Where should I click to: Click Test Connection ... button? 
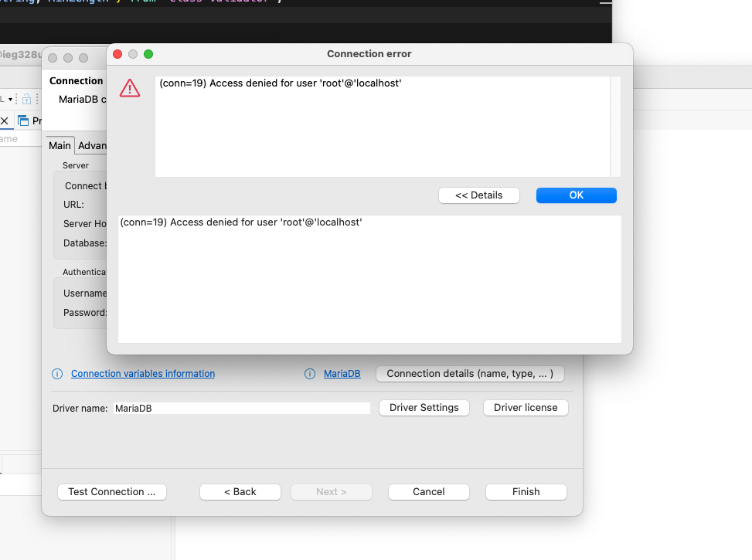pyautogui.click(x=112, y=492)
